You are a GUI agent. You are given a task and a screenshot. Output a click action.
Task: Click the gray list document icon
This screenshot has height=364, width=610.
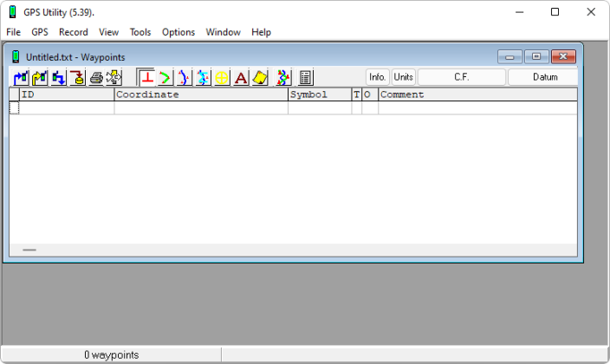305,77
